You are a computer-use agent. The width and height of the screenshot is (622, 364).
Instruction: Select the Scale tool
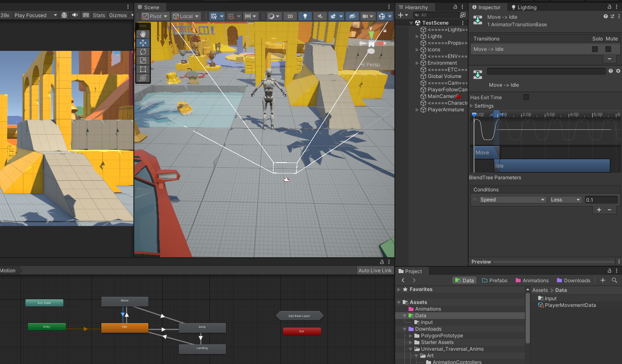point(143,60)
